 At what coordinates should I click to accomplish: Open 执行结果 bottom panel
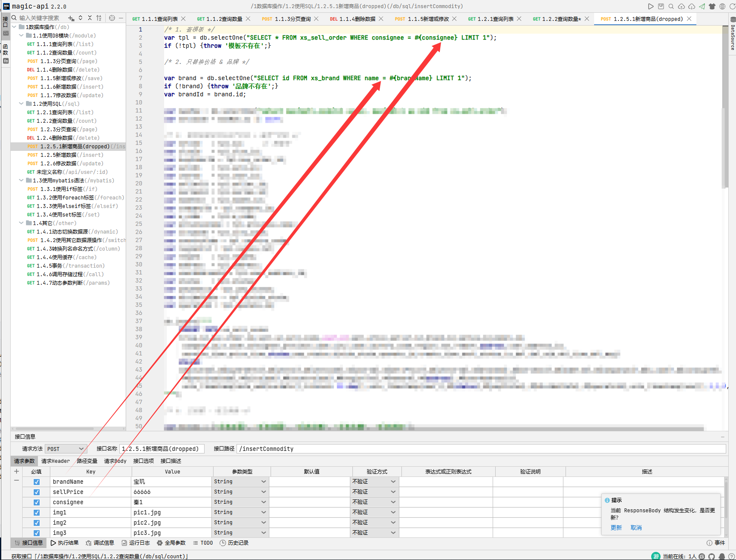(64, 543)
